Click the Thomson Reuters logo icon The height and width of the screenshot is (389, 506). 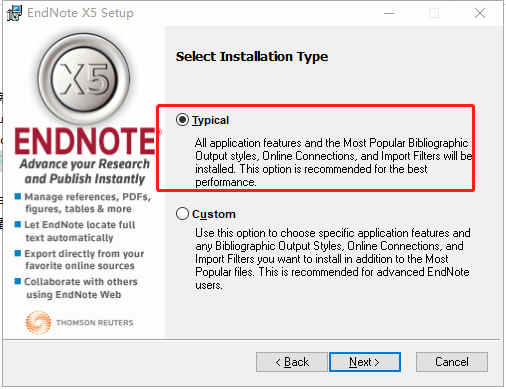click(38, 322)
